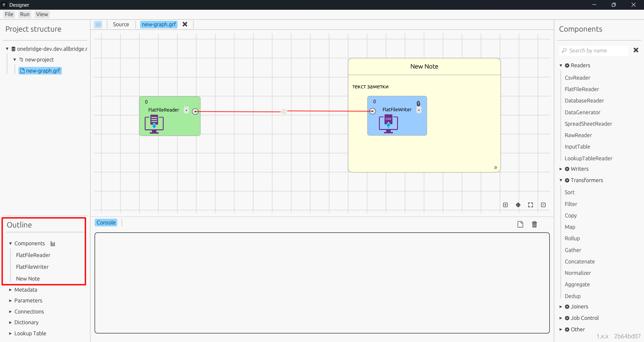Click the console new document icon

[520, 224]
